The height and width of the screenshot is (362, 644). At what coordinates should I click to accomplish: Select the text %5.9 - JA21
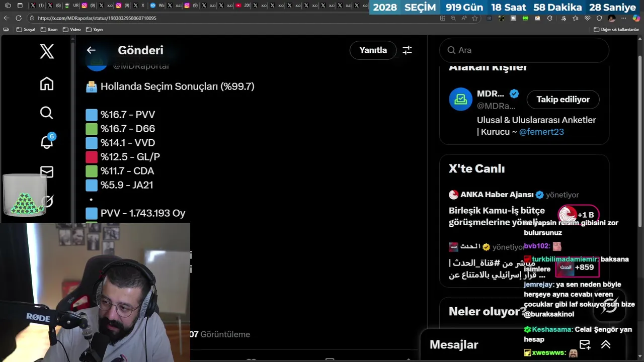pos(127,185)
